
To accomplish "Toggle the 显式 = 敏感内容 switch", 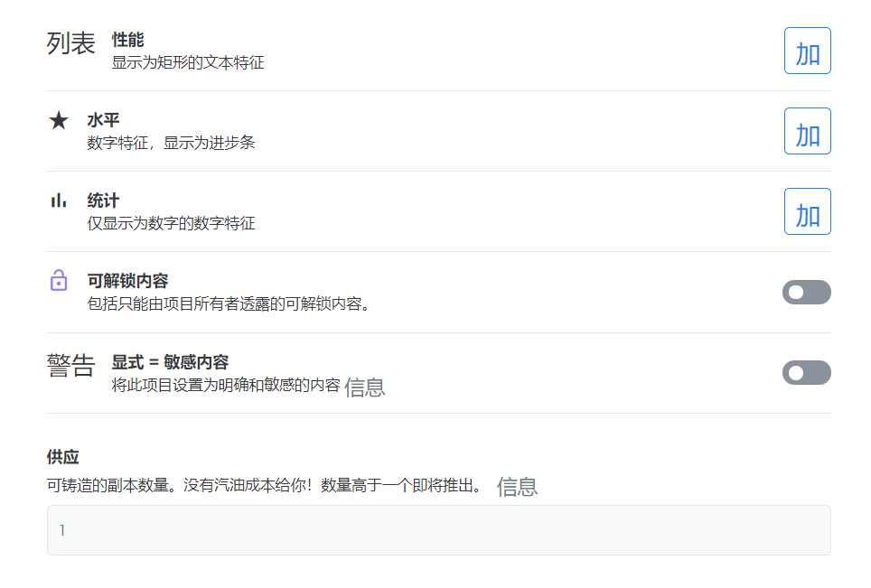I will [x=807, y=372].
